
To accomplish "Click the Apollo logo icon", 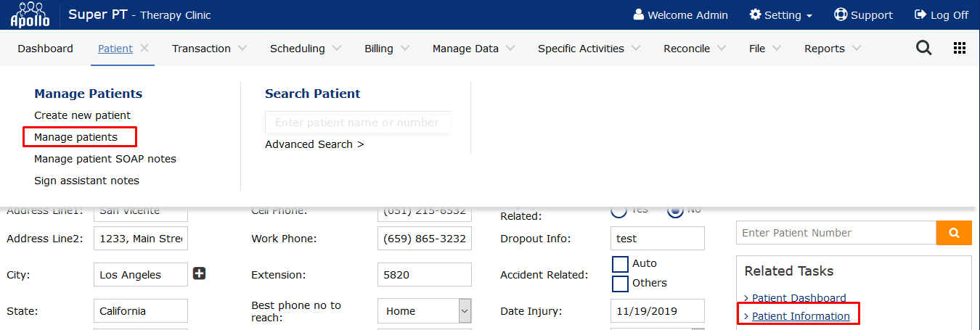I will (30, 15).
